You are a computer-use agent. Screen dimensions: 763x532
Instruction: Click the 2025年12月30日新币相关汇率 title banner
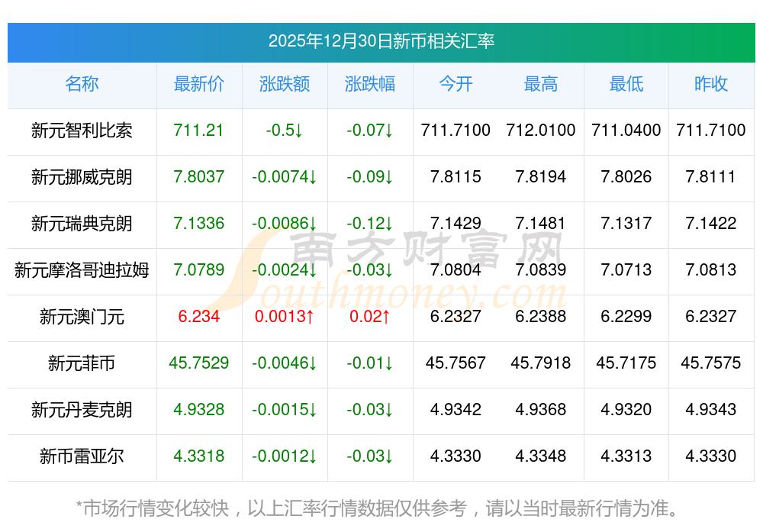(381, 41)
